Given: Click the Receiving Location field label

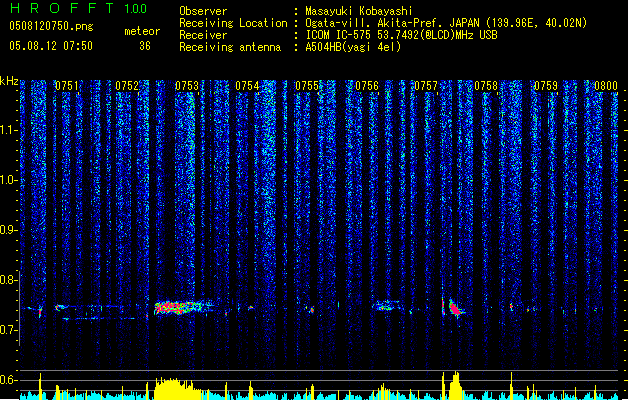Looking at the screenshot, I should (x=233, y=23).
